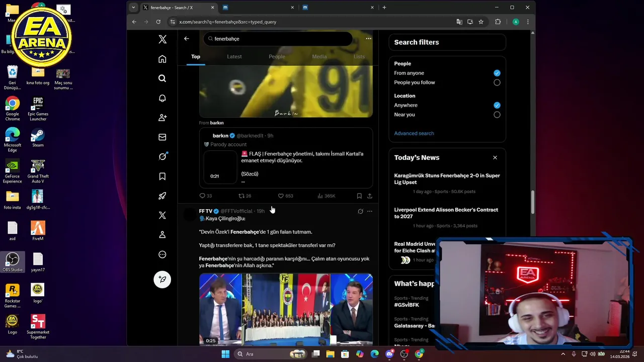This screenshot has height=362, width=644.
Task: Open volume control in system tray
Action: (594, 354)
